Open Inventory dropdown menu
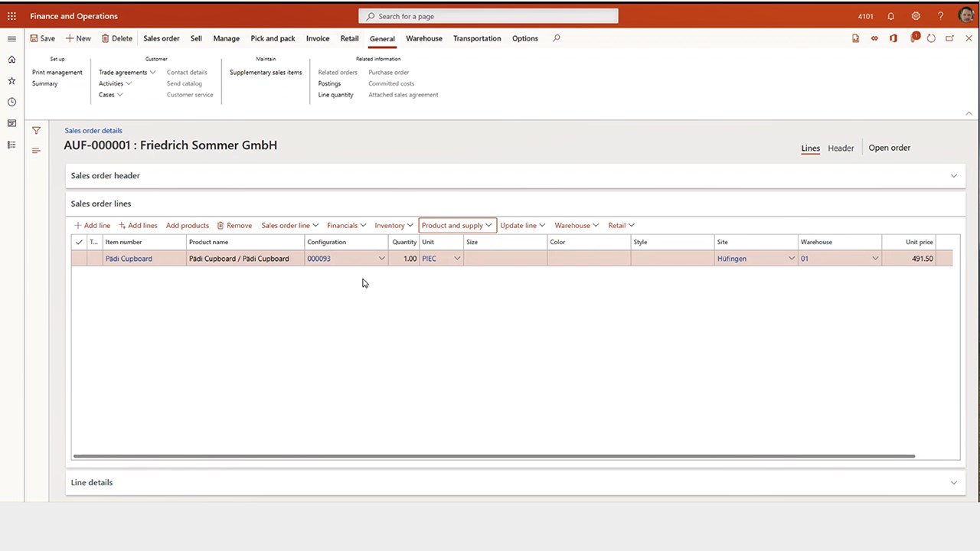Screen dimensions: 980x551 (x=394, y=226)
